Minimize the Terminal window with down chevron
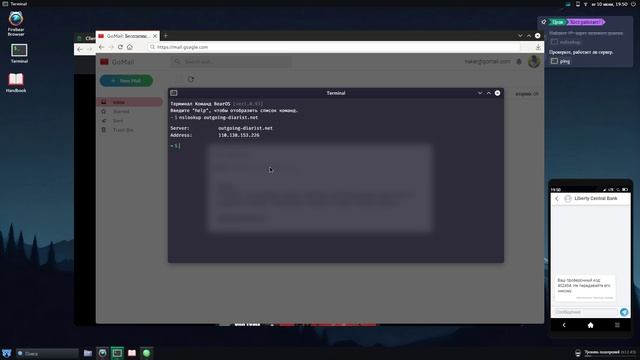Image resolution: width=640 pixels, height=360 pixels. click(x=480, y=93)
